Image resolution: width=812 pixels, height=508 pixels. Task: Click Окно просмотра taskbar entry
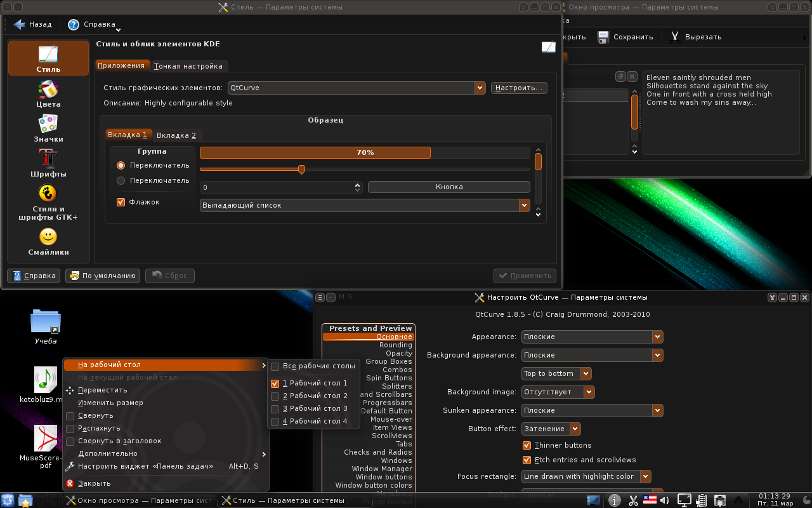pos(140,500)
